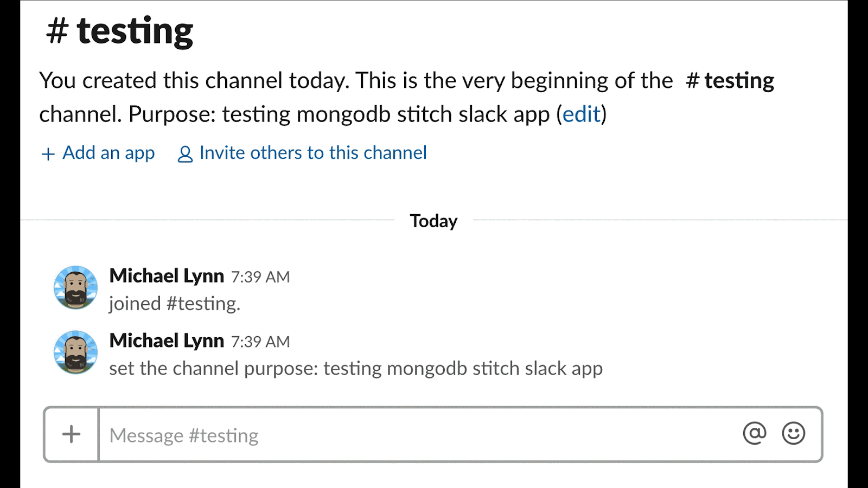The width and height of the screenshot is (868, 488).
Task: Click Michael Lynn's avatar on joined message
Action: [76, 287]
